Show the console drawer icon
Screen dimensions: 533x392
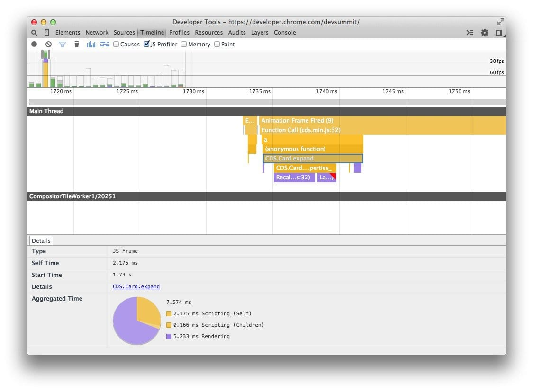(x=470, y=33)
